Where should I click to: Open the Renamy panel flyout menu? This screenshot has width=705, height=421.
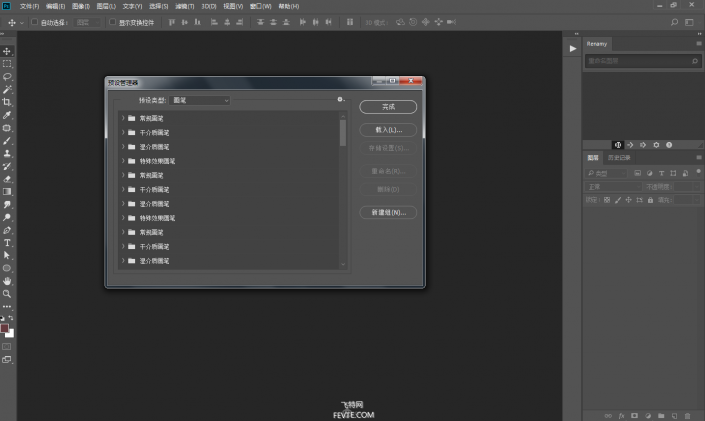point(699,44)
